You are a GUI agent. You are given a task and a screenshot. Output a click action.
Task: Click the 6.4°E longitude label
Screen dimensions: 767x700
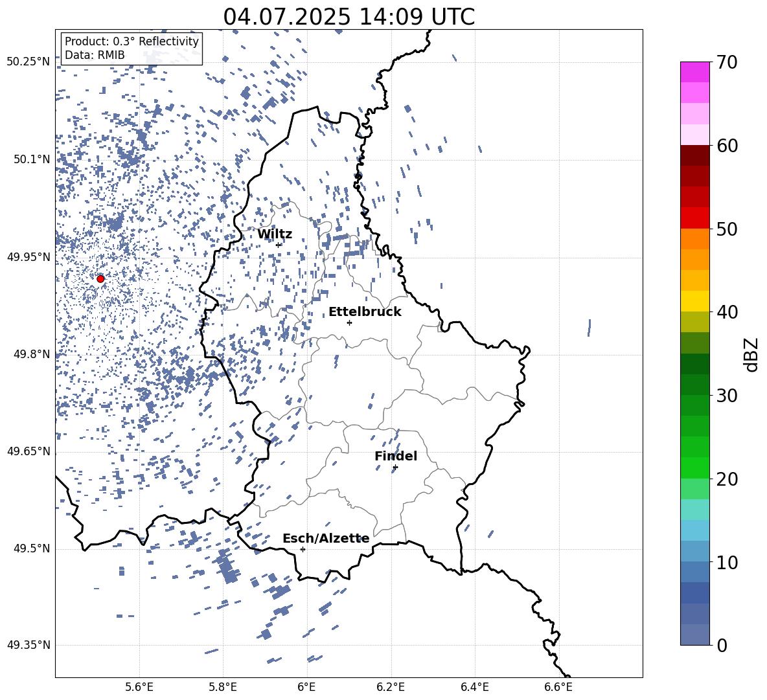click(475, 687)
